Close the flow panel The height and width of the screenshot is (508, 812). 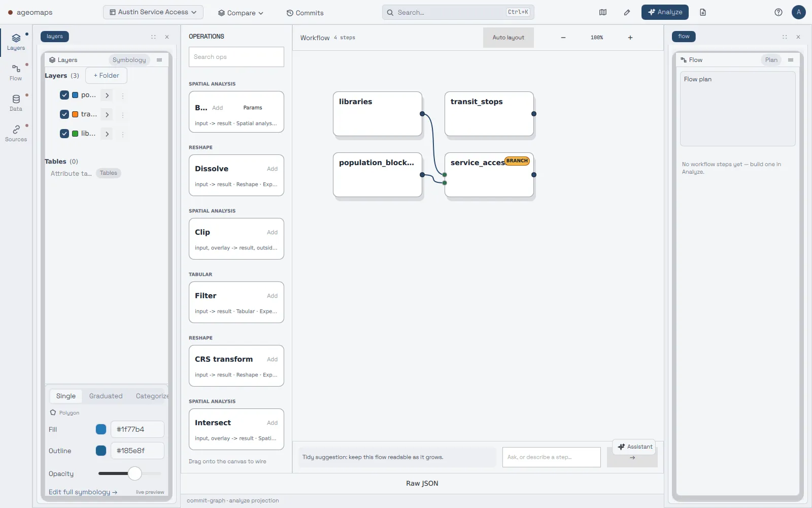(798, 37)
